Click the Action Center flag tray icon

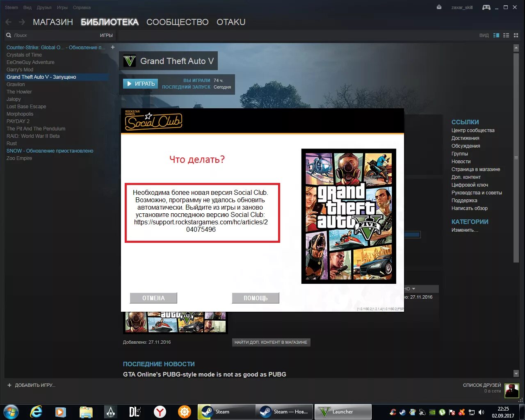452,412
